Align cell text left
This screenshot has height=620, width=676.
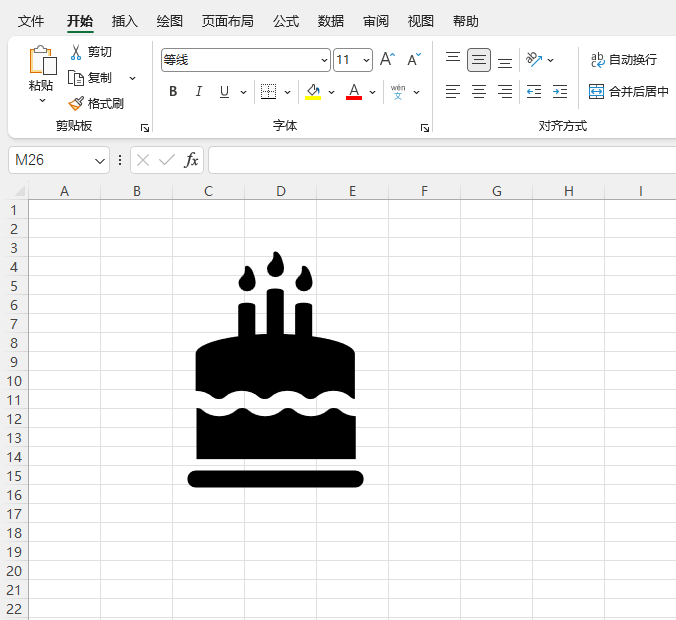pyautogui.click(x=453, y=91)
